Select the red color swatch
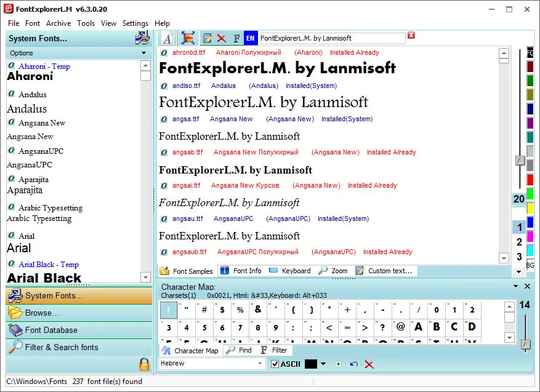The height and width of the screenshot is (392, 540). 530,180
